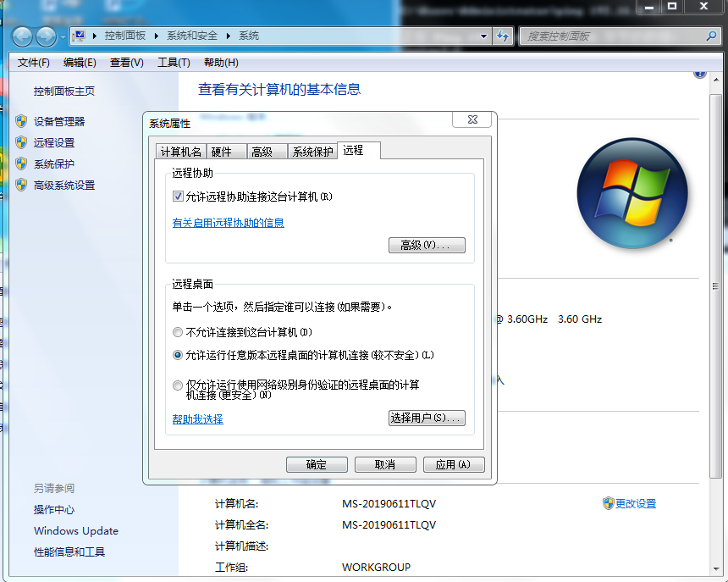The height and width of the screenshot is (582, 728).
Task: Click the 选择用户 button
Action: click(427, 418)
